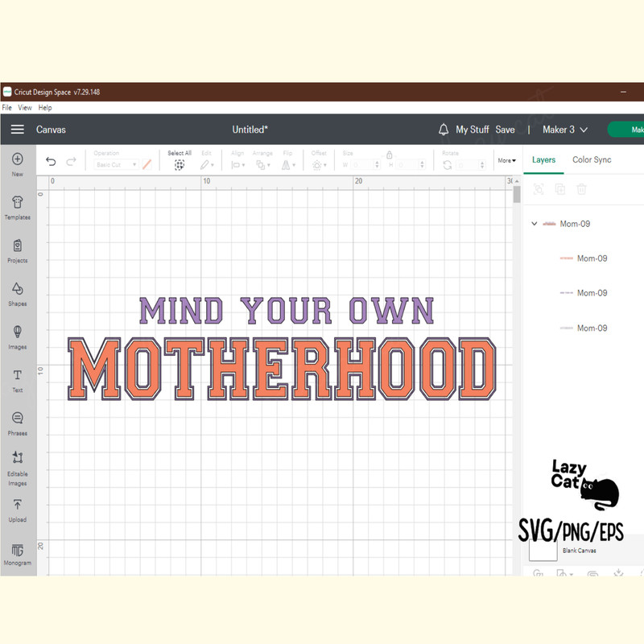The width and height of the screenshot is (644, 644).
Task: Click the Save button
Action: click(x=505, y=130)
